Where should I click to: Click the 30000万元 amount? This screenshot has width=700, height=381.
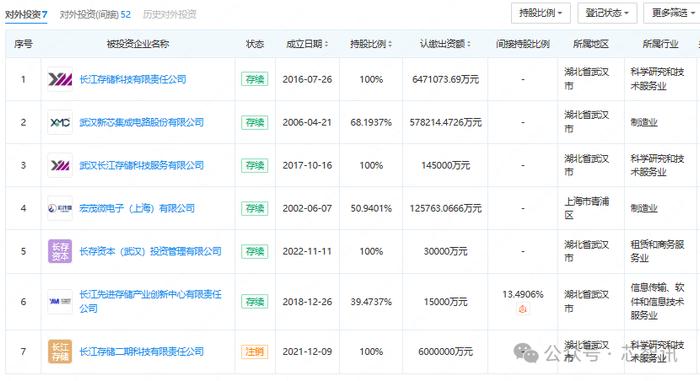click(446, 251)
